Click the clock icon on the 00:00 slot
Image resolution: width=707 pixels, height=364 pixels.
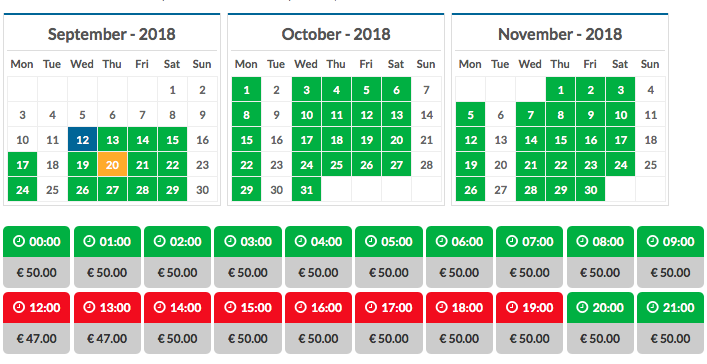point(19,241)
